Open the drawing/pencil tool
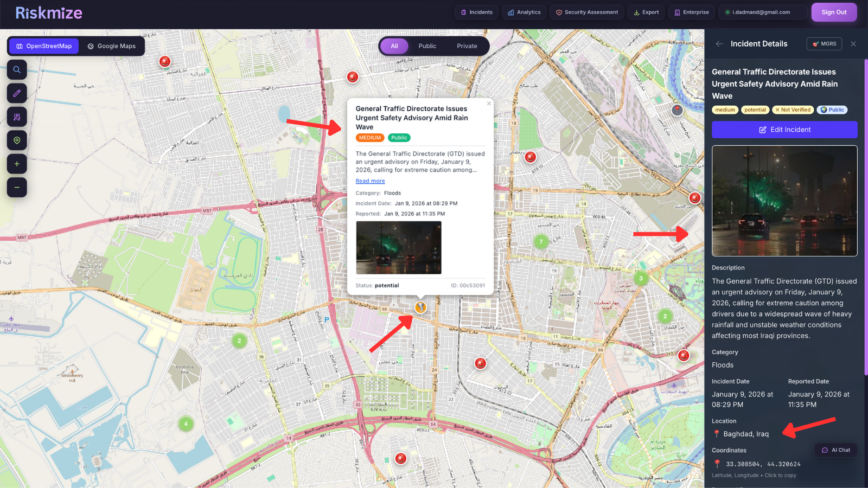Screen dimensions: 868x488 click(17, 93)
